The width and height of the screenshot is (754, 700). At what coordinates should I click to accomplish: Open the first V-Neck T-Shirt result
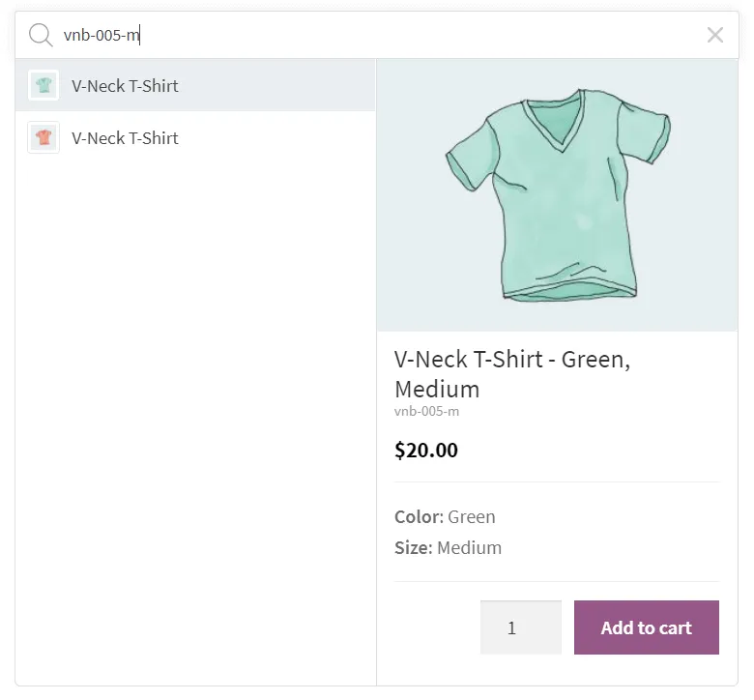click(125, 86)
